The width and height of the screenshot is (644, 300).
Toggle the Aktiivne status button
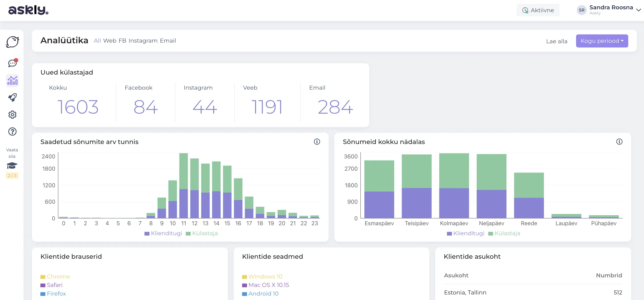[x=538, y=10]
